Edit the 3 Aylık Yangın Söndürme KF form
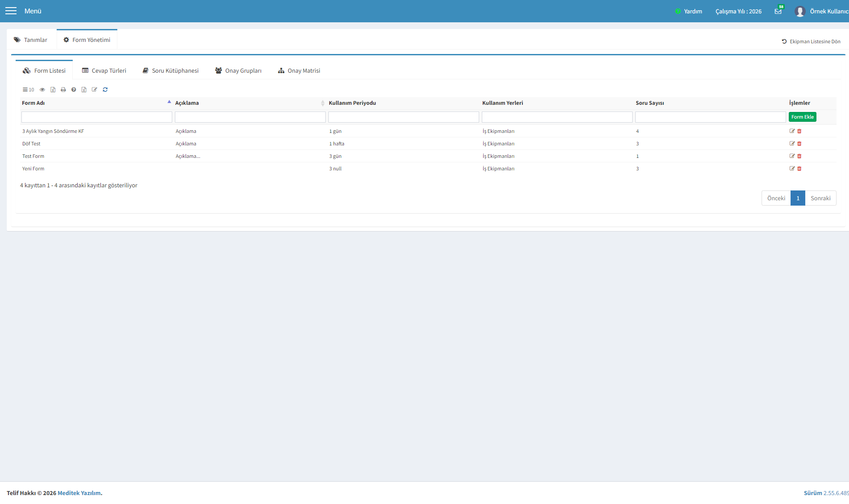Viewport: 849px width, 504px height. tap(792, 131)
